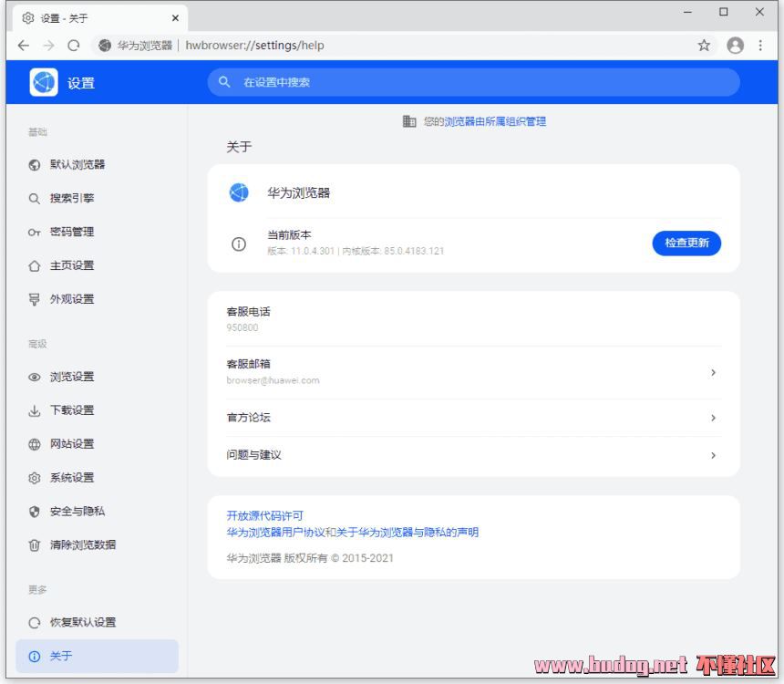Click the restore icon beside 恢复默认设置
Viewport: 784px width, 684px height.
tap(34, 623)
